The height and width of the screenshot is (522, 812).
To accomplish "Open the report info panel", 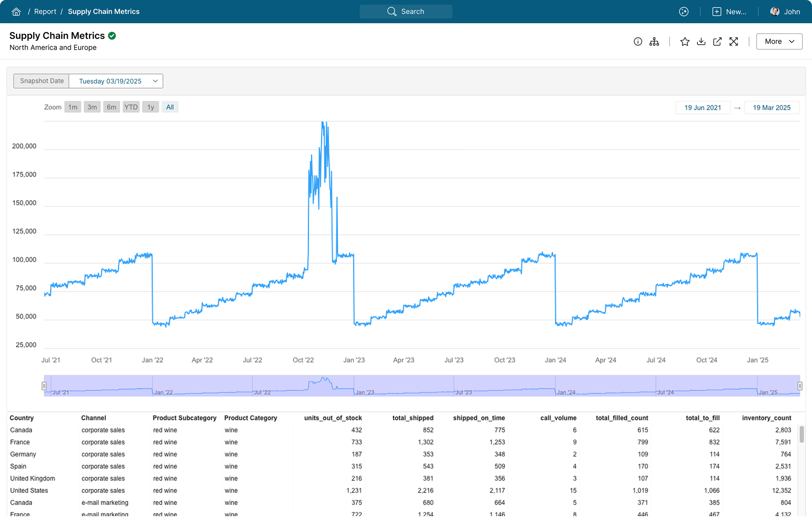I will (638, 41).
